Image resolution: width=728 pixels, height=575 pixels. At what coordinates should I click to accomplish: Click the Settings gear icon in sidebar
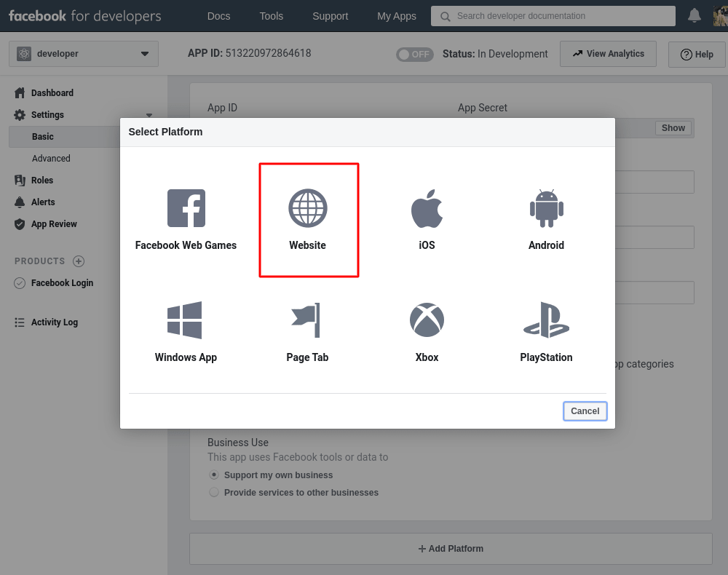click(x=20, y=114)
